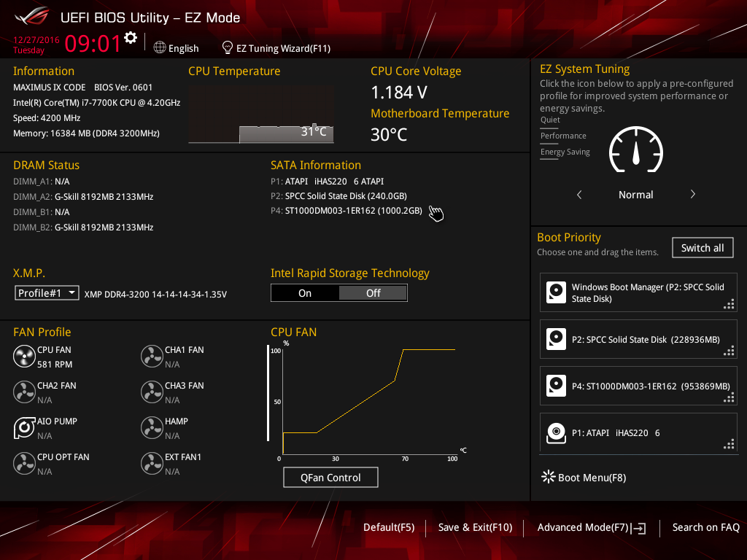Go to previous EZ System Tuning profile
This screenshot has width=747, height=560.
click(579, 194)
